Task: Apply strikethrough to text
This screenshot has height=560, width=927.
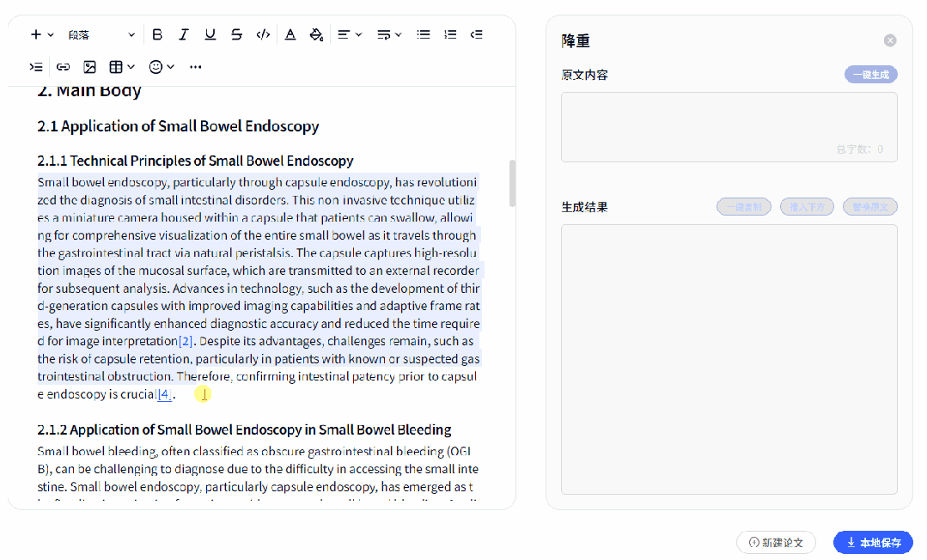Action: click(236, 34)
